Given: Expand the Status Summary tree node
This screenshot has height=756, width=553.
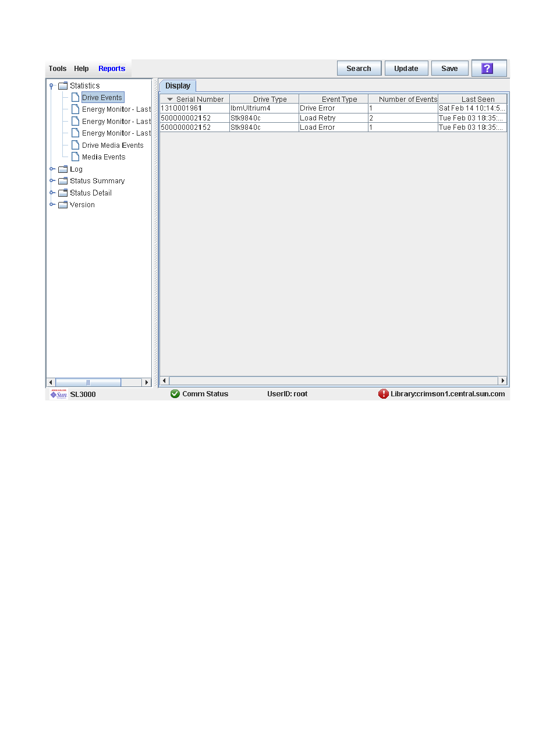Looking at the screenshot, I should [52, 181].
